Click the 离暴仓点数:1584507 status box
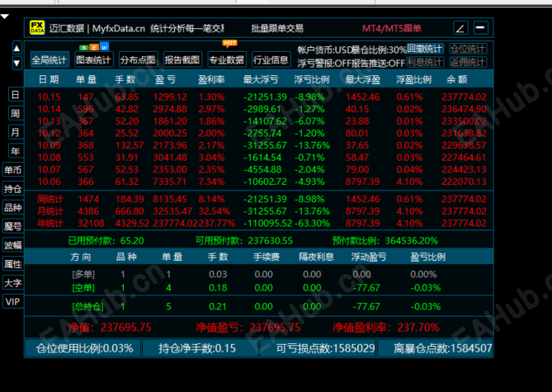Image resolution: width=552 pixels, height=392 pixels. [435, 348]
